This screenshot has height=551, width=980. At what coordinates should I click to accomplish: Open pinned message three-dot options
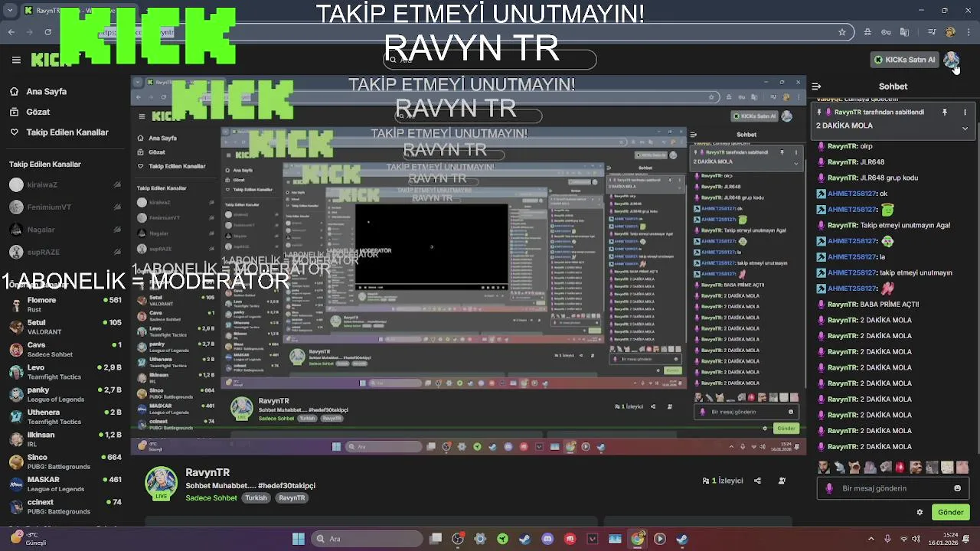click(x=965, y=112)
